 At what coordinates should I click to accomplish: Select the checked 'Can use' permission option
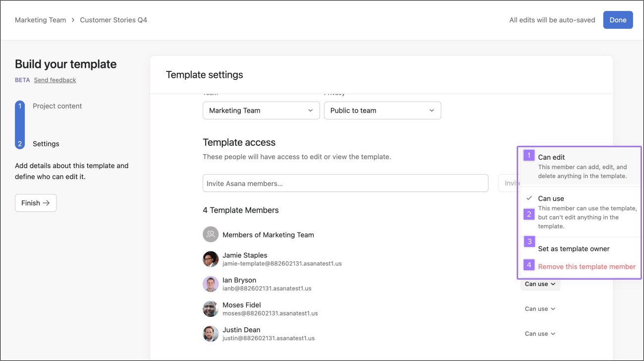point(580,212)
